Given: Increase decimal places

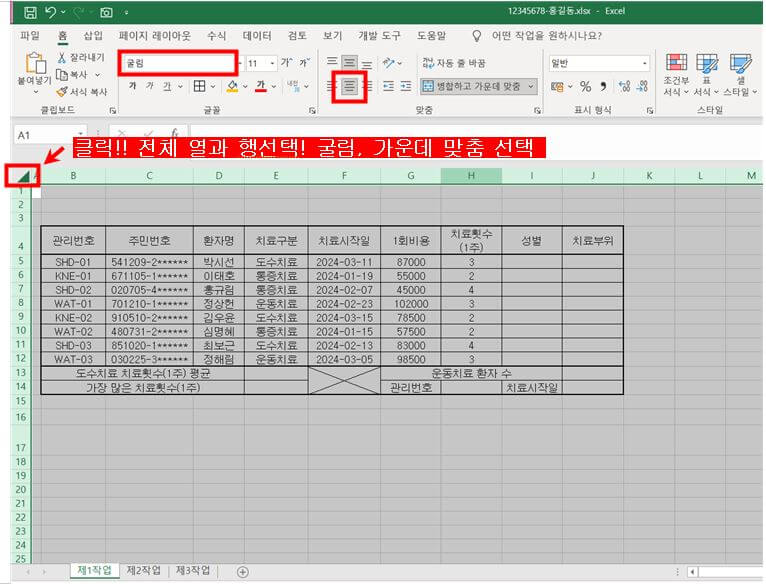Looking at the screenshot, I should click(x=625, y=87).
